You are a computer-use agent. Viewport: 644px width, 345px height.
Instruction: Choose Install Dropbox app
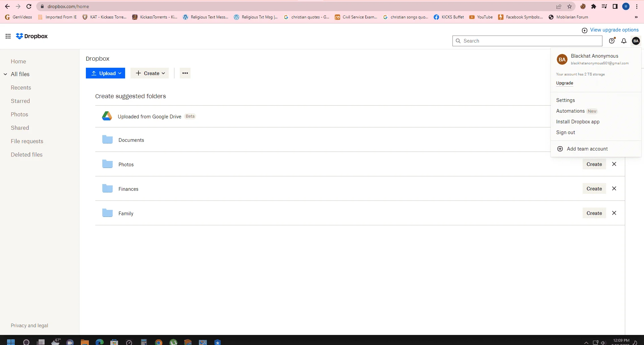(x=578, y=122)
